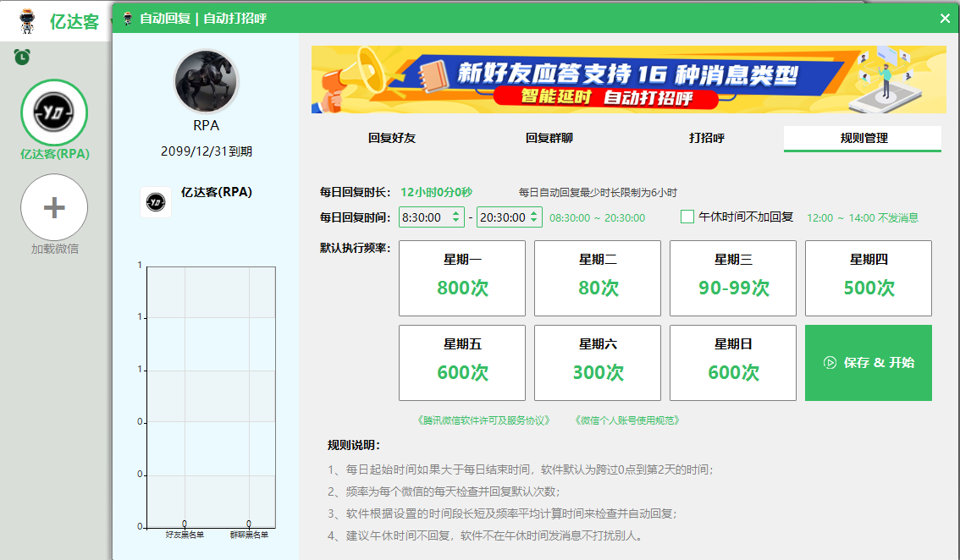Click the 好友黑名单 chart axis label

point(185,535)
